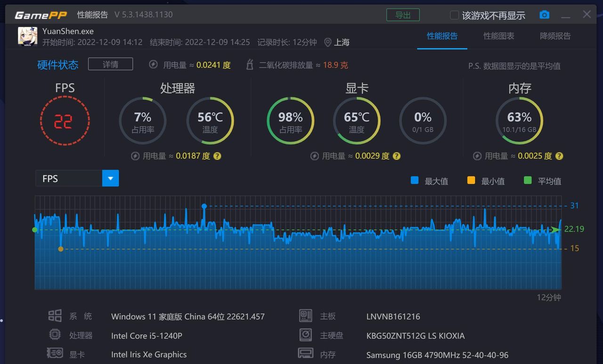
Task: Click the total power value 0.0241 度
Action: [213, 65]
